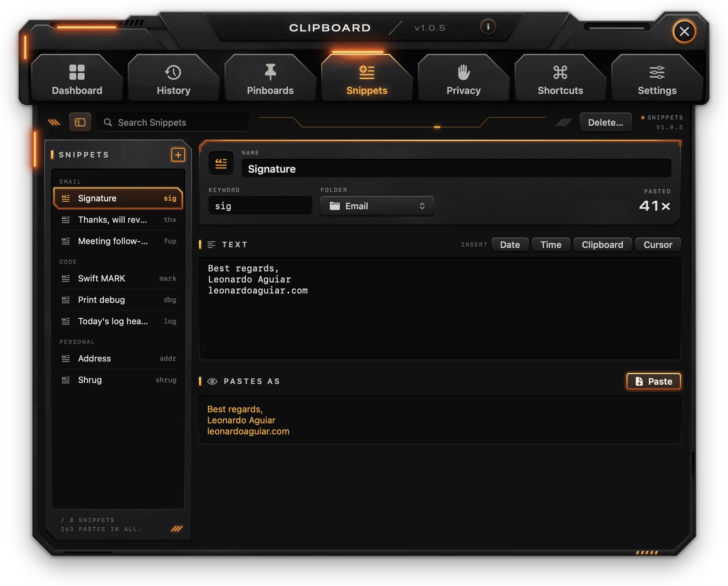Click the snippet icon on the Shrug row
This screenshot has width=728, height=586.
click(x=66, y=380)
